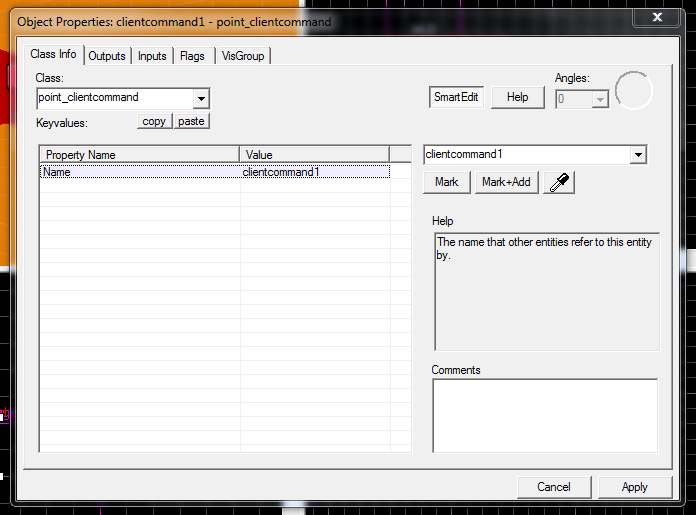696x515 pixels.
Task: Open the Inputs tab
Action: 152,56
